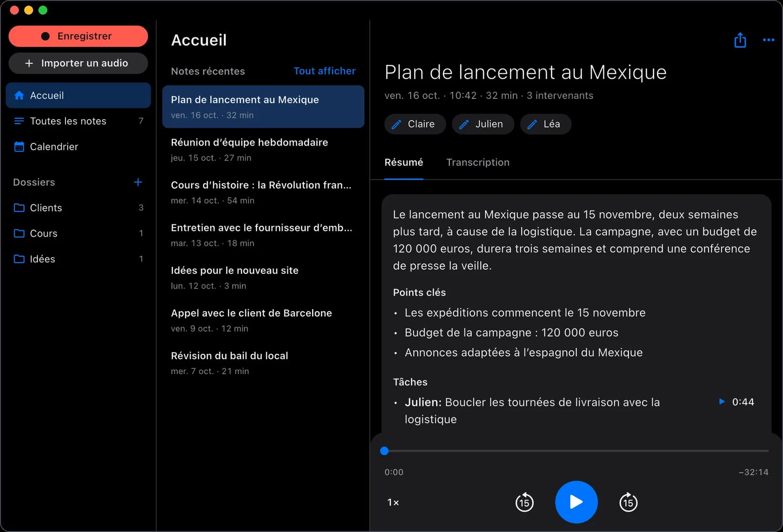Click the audio progress slider handle

[x=384, y=451]
